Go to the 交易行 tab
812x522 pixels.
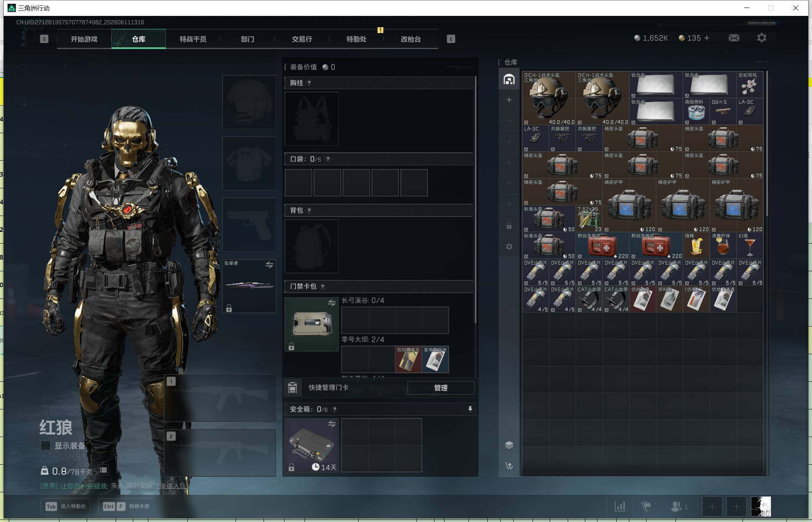(x=302, y=39)
